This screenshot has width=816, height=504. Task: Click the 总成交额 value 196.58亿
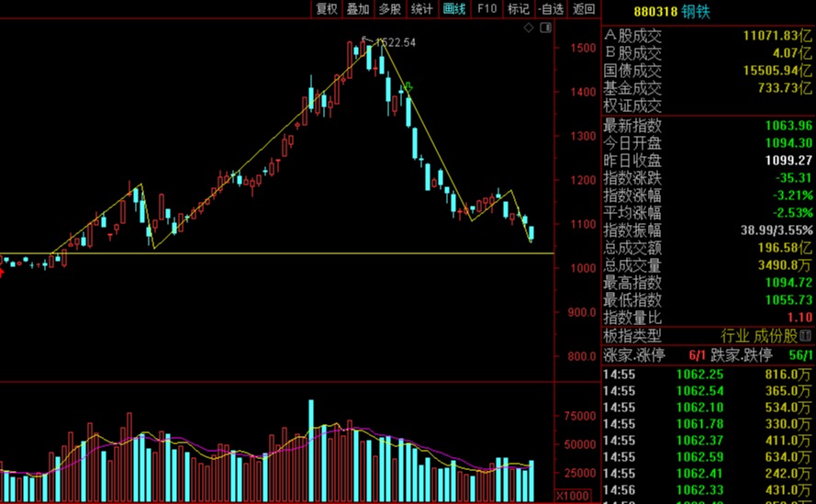coord(785,248)
